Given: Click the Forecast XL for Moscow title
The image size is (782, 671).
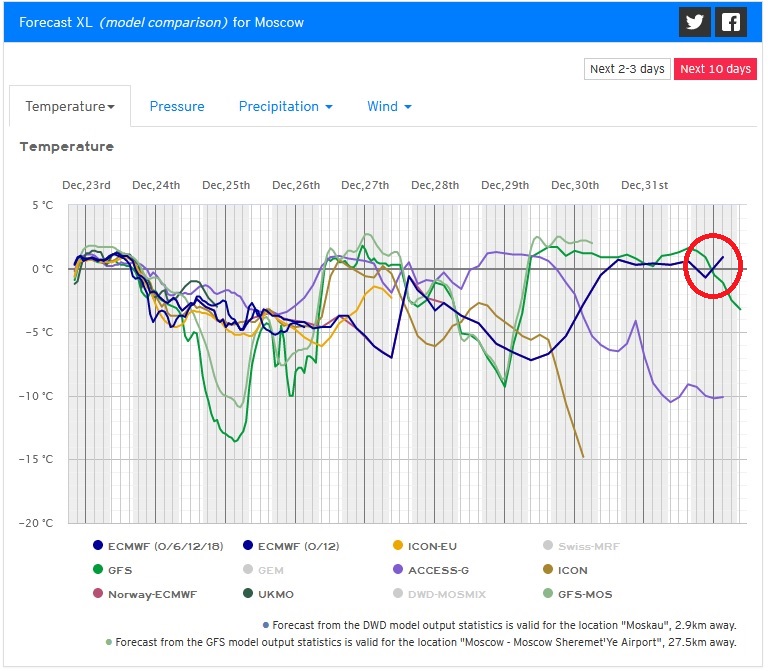Looking at the screenshot, I should (x=161, y=22).
